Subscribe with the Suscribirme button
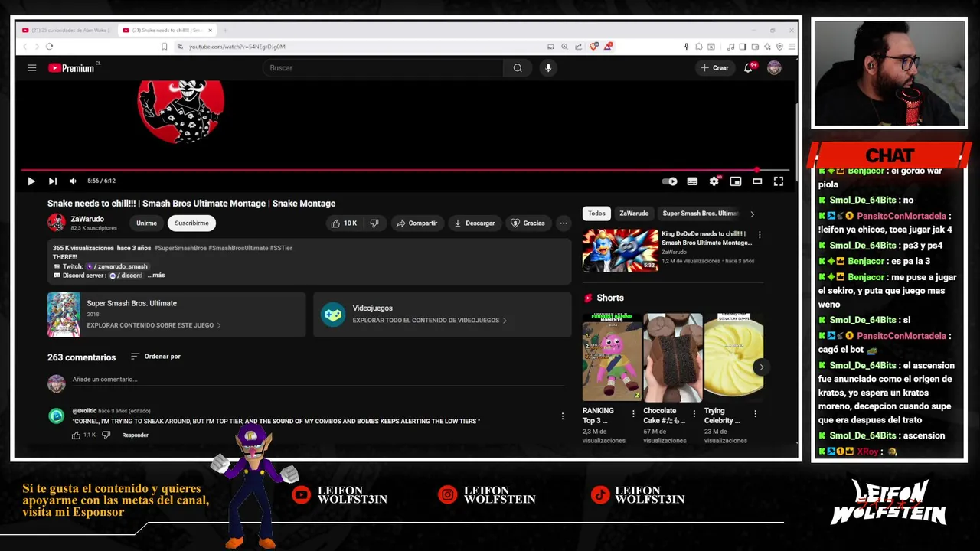Image resolution: width=980 pixels, height=551 pixels. point(191,223)
